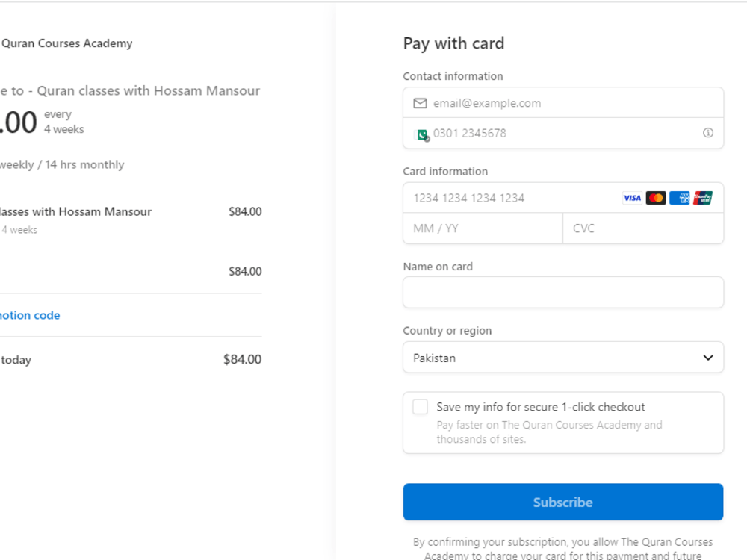Click the phone number info icon
747x560 pixels.
click(x=708, y=133)
